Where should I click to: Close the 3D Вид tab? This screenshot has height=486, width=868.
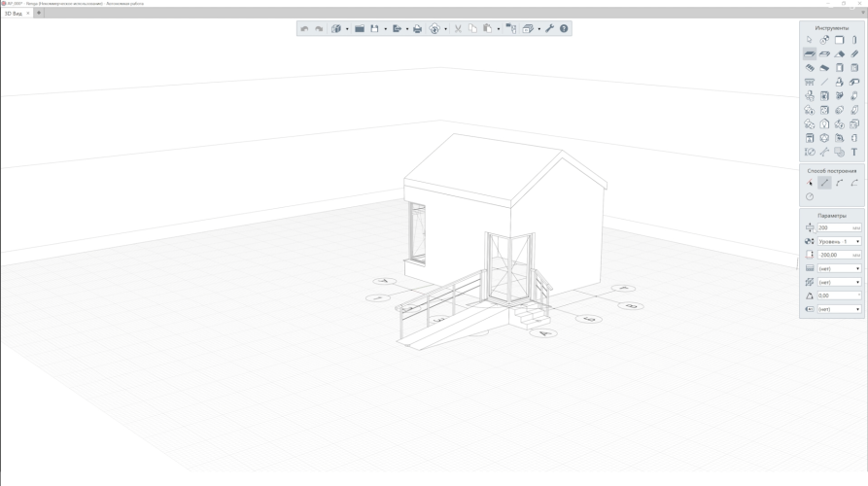click(28, 13)
